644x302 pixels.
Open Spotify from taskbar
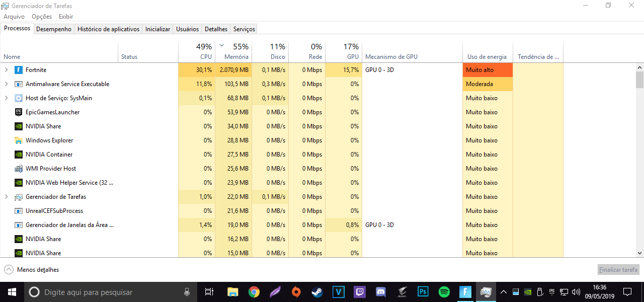pos(444,292)
